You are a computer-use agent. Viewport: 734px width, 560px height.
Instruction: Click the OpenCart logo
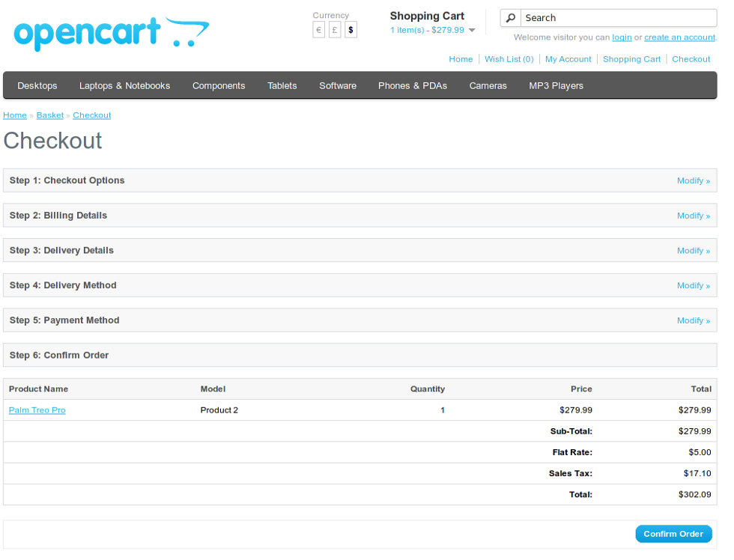coord(111,34)
